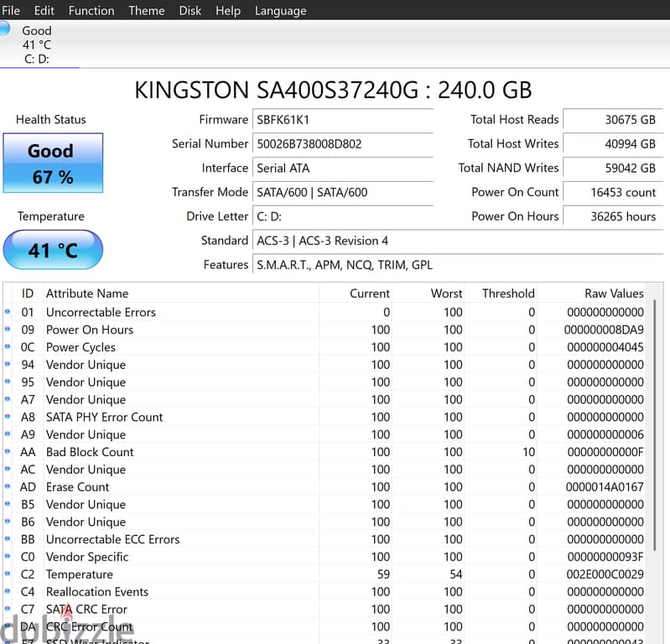Screen dimensions: 670x644
Task: Click status dot for 0C Power Cycles
Action: [8, 346]
